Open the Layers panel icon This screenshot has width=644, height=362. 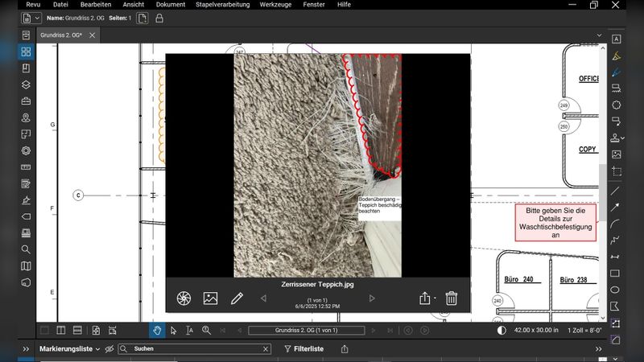pyautogui.click(x=26, y=84)
